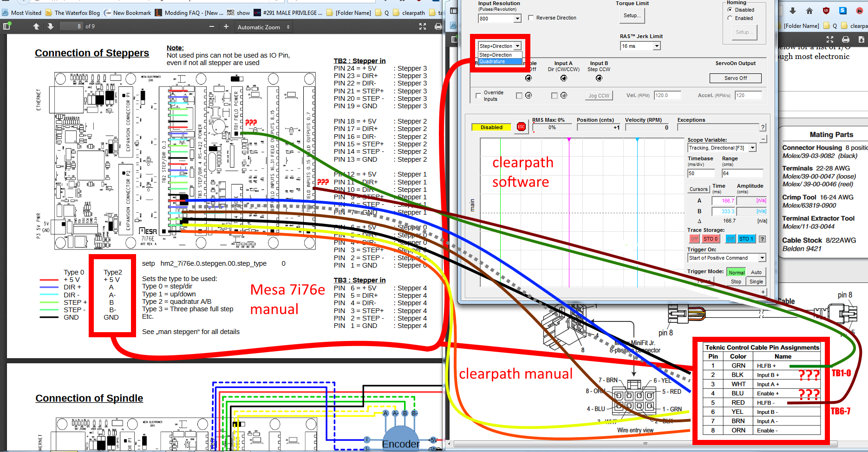The width and height of the screenshot is (868, 452).
Task: Select Homing Enabled radio button
Action: pos(730,18)
